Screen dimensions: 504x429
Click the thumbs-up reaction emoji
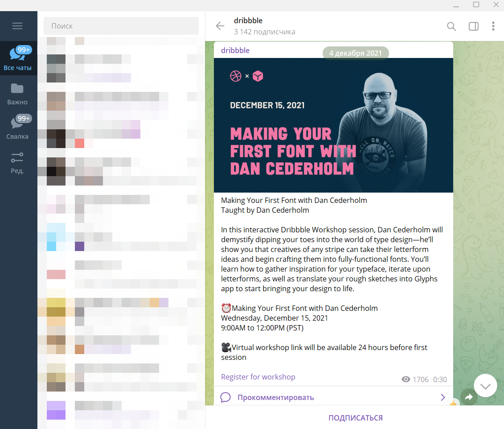(453, 403)
